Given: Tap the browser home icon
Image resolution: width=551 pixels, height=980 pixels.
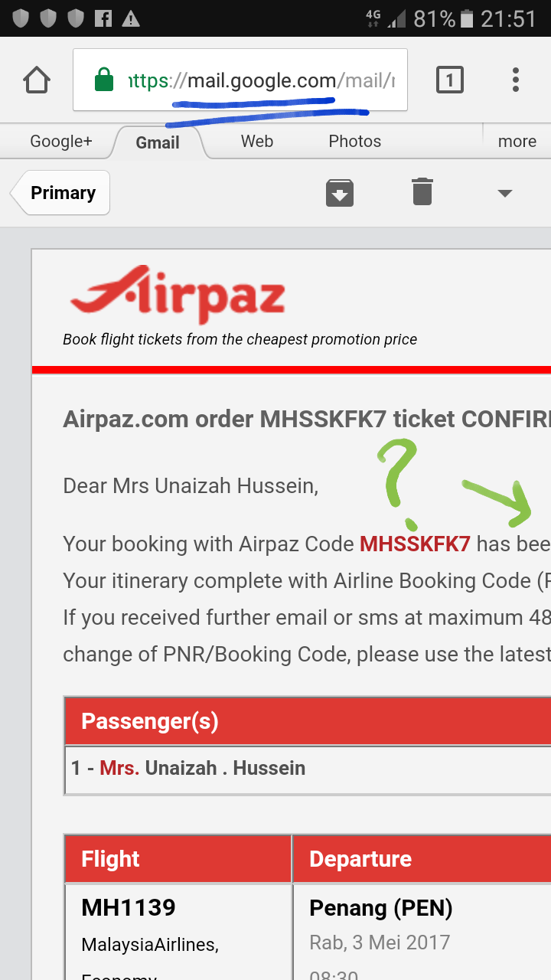Looking at the screenshot, I should pos(37,80).
